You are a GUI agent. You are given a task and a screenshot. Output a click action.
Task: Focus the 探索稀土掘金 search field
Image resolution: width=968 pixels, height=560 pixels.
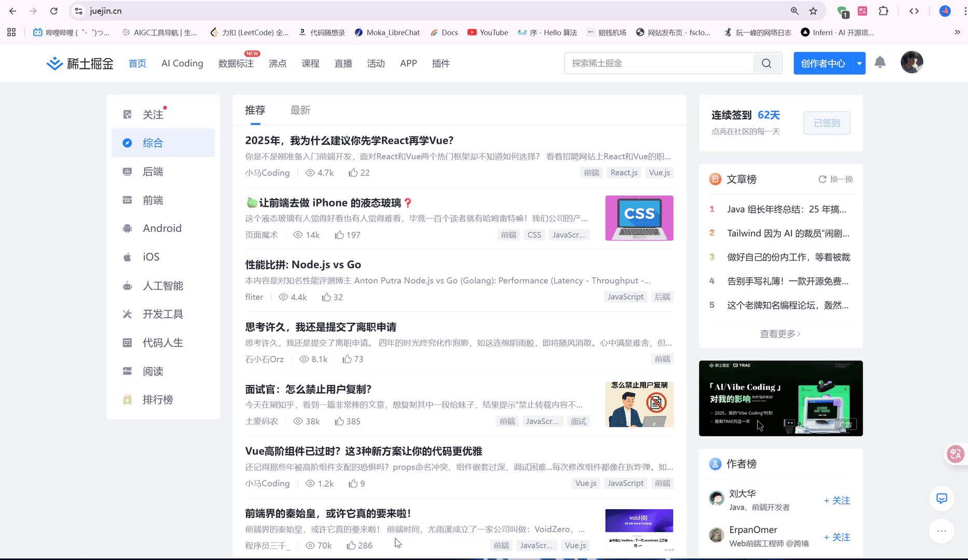pyautogui.click(x=659, y=63)
